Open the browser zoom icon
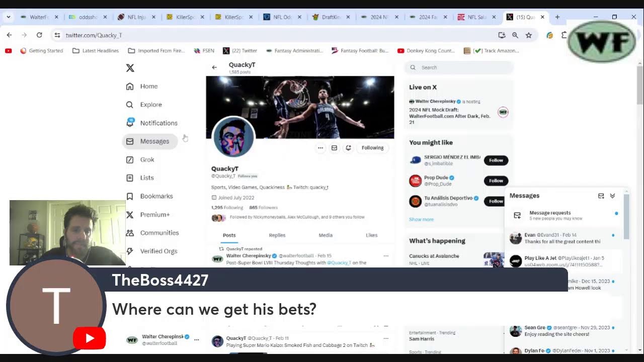This screenshot has width=644, height=362. coord(515,35)
